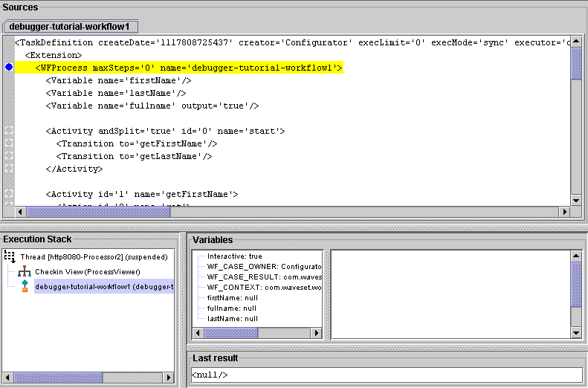This screenshot has width=588, height=388.
Task: Toggle breakpoint marker on closing Activity tag line
Action: coord(9,168)
